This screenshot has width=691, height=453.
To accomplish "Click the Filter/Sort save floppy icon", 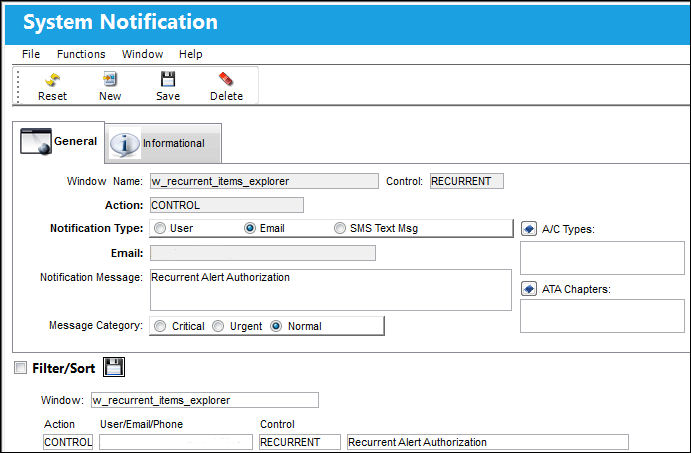I will 114,367.
